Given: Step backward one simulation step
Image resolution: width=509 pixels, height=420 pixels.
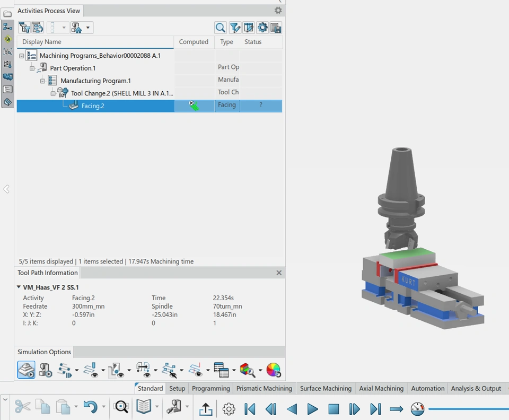Looking at the screenshot, I should coord(271,409).
